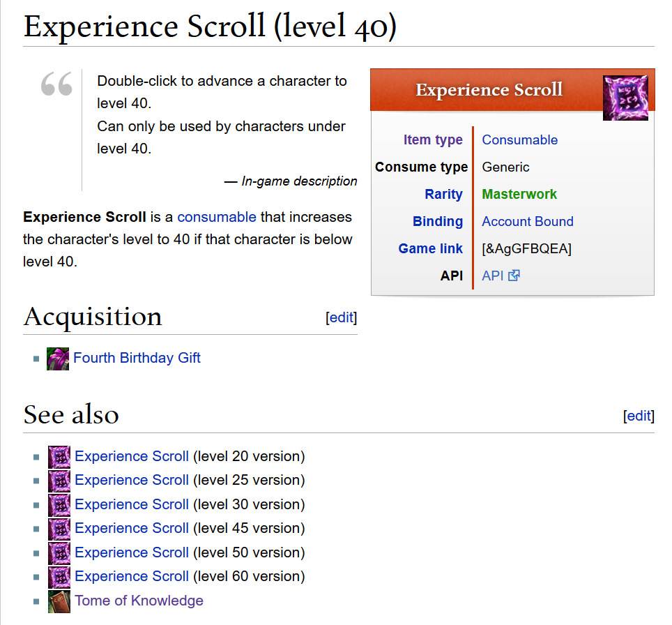Image resolution: width=672 pixels, height=625 pixels.
Task: Open the Fourth Birthday Gift link
Action: pyautogui.click(x=137, y=358)
